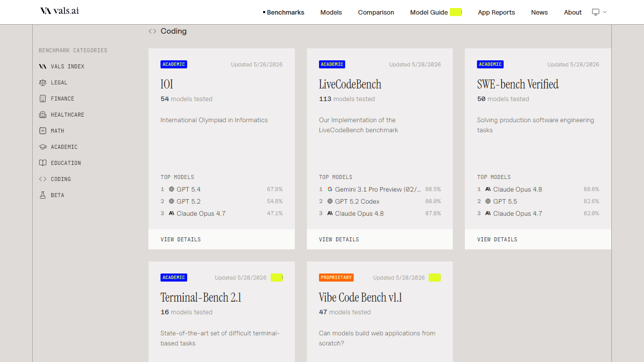Open the LiveCodeBench title
644x362 pixels.
(x=350, y=84)
